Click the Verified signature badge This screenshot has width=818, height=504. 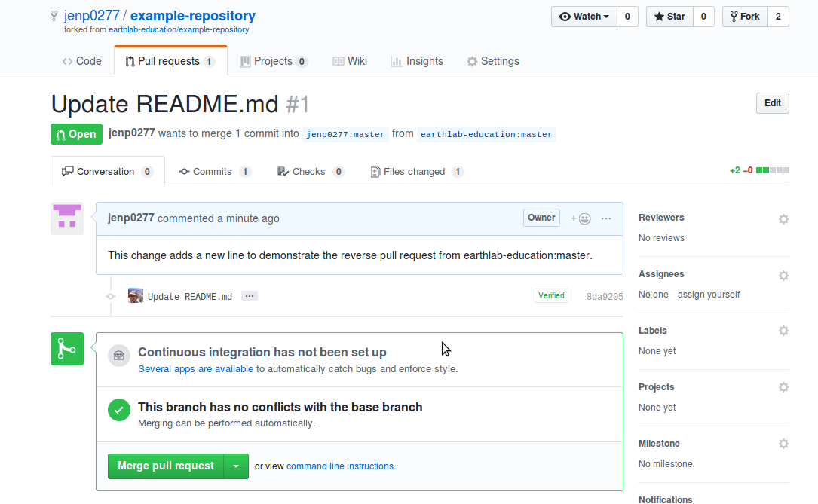[x=551, y=295]
